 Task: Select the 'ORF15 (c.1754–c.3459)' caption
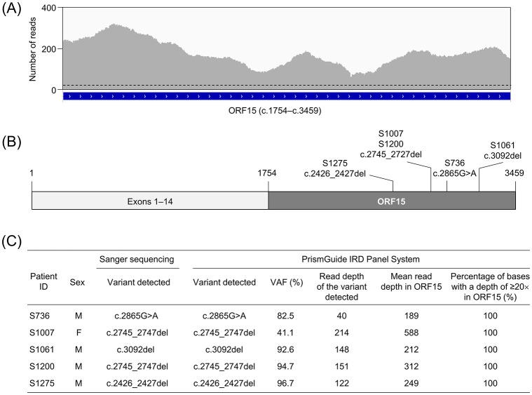point(287,110)
